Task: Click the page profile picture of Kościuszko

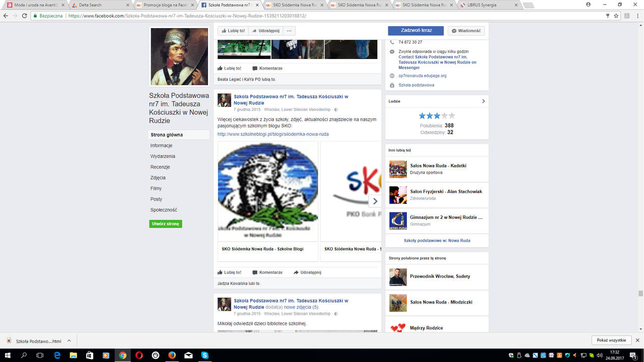Action: pos(179,56)
